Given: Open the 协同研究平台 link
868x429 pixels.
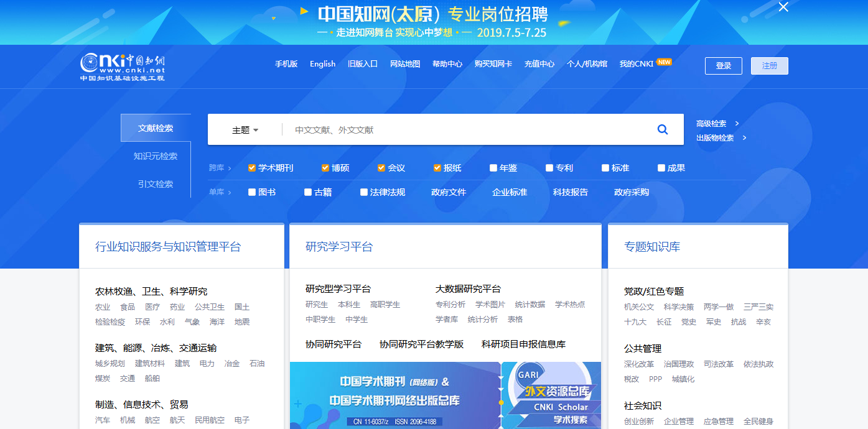Looking at the screenshot, I should pos(334,344).
